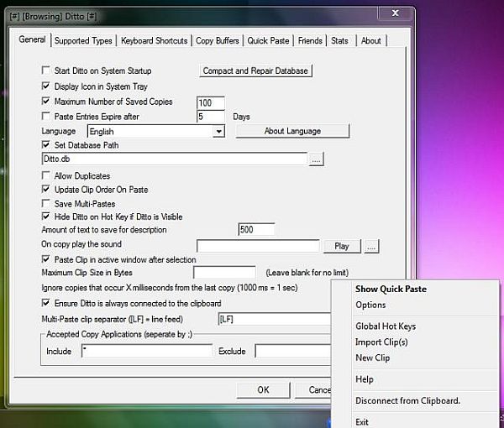Switch to the Keyboard Shortcuts tab
The height and width of the screenshot is (428, 504).
155,40
